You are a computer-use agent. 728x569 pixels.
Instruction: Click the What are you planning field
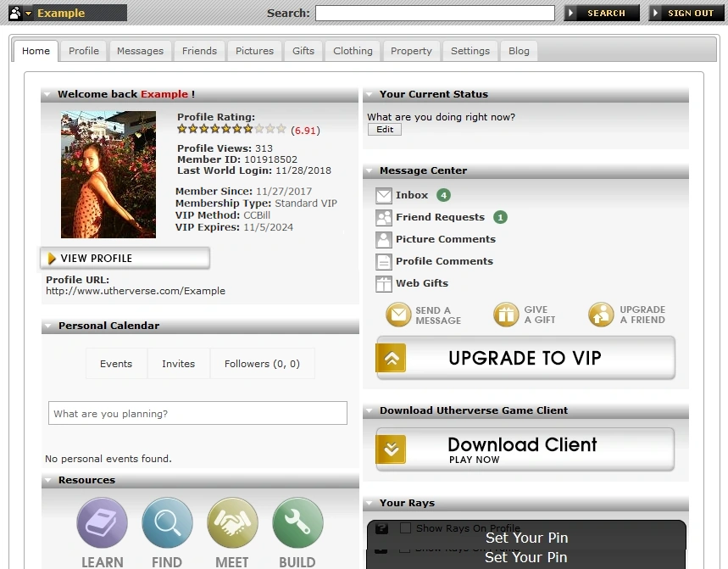tap(197, 413)
